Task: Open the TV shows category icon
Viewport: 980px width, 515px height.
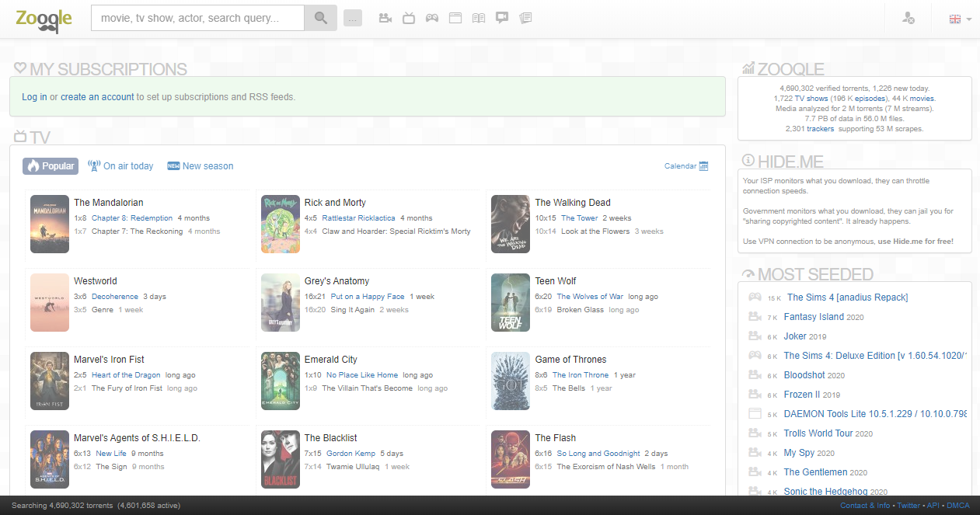Action: pos(408,18)
